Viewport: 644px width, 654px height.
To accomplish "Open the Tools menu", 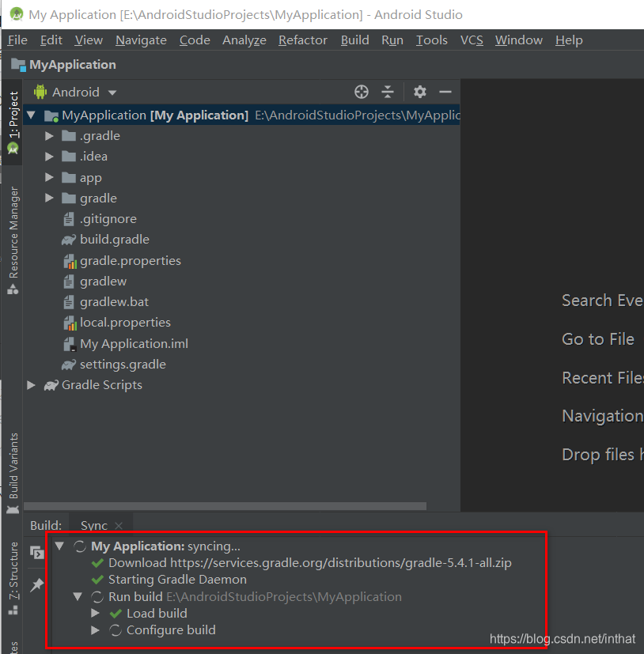I will (431, 40).
